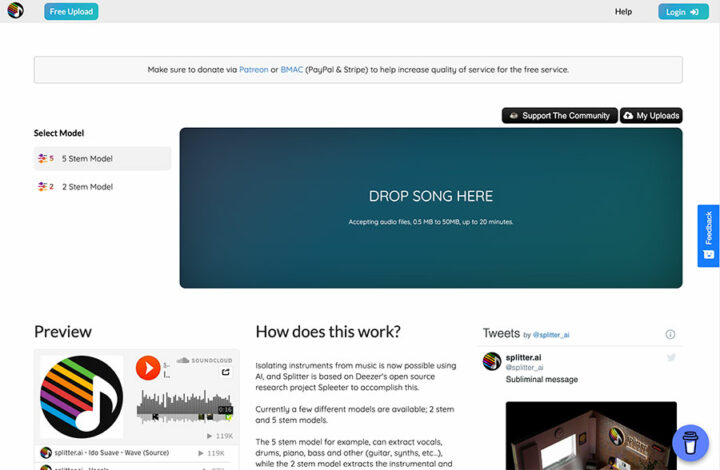Play the SoundCloud preview track
This screenshot has height=470, width=720.
147,368
